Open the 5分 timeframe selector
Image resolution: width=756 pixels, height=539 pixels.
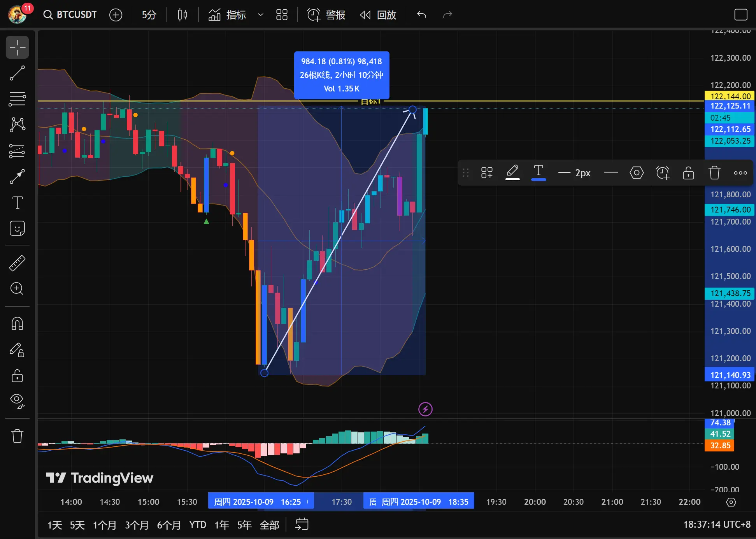[149, 15]
